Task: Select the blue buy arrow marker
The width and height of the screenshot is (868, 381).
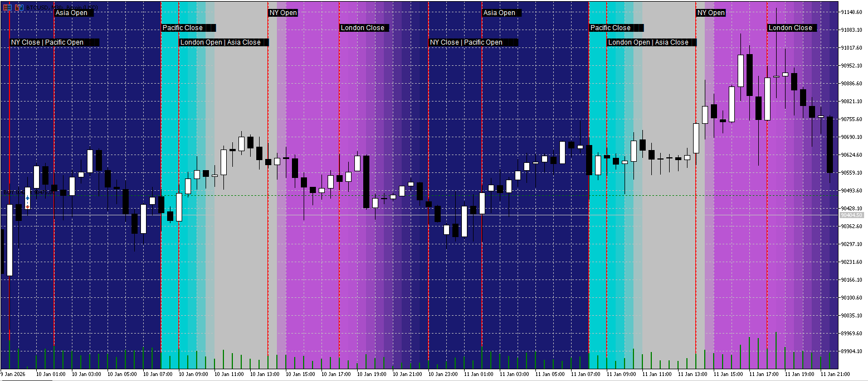Action: click(27, 198)
